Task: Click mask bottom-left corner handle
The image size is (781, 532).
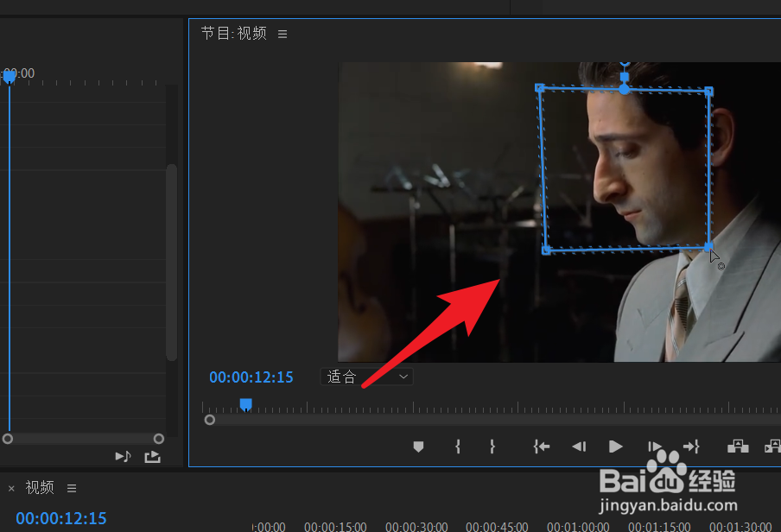Action: (546, 250)
